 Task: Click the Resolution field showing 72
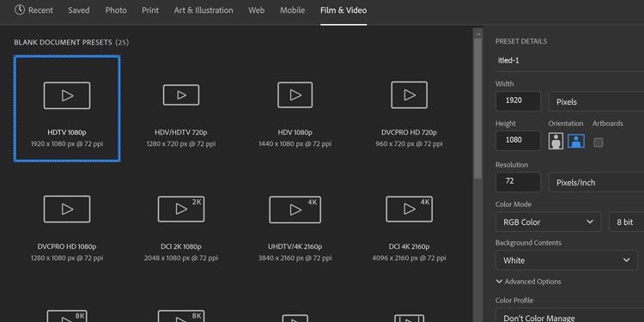[518, 181]
